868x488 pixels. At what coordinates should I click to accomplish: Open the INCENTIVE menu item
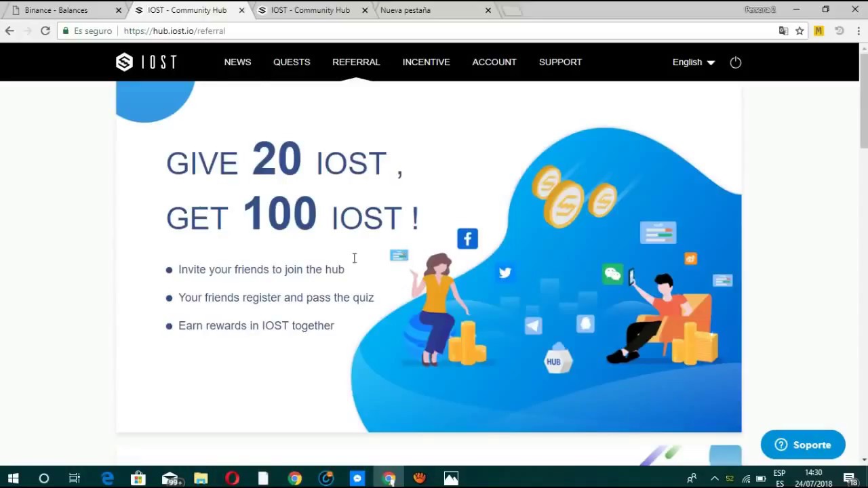[426, 62]
